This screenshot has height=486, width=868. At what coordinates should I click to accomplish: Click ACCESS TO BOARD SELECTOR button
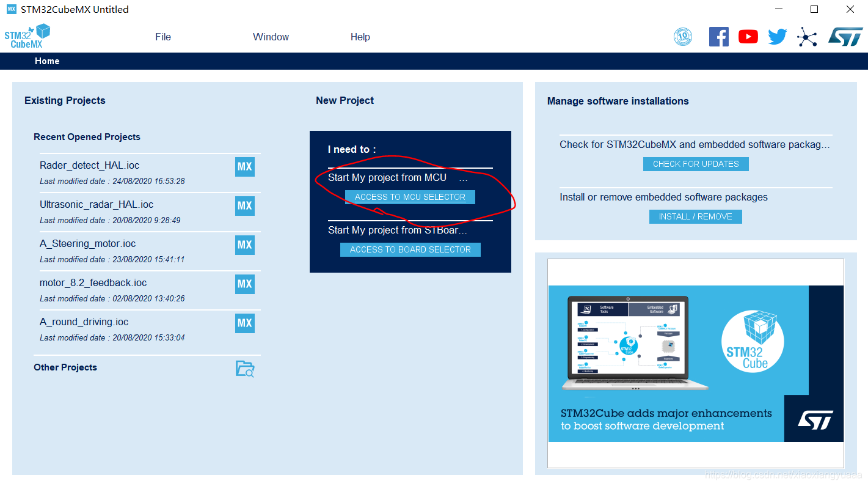click(410, 249)
